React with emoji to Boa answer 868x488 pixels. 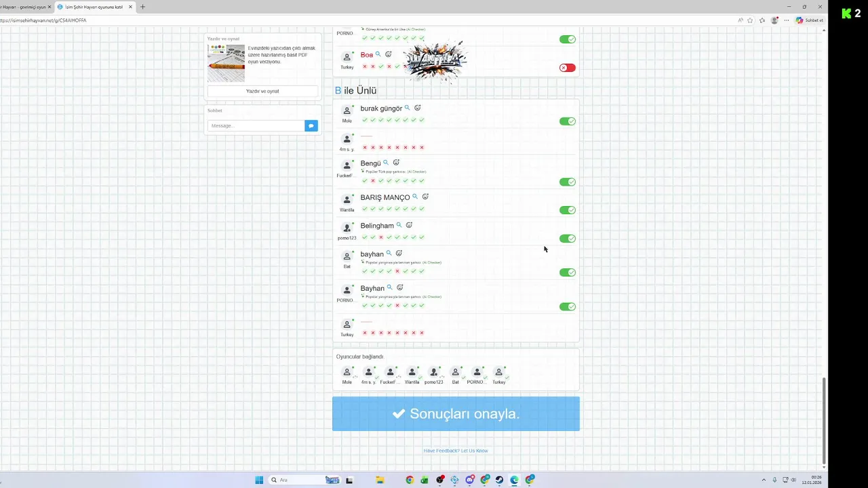tap(389, 54)
